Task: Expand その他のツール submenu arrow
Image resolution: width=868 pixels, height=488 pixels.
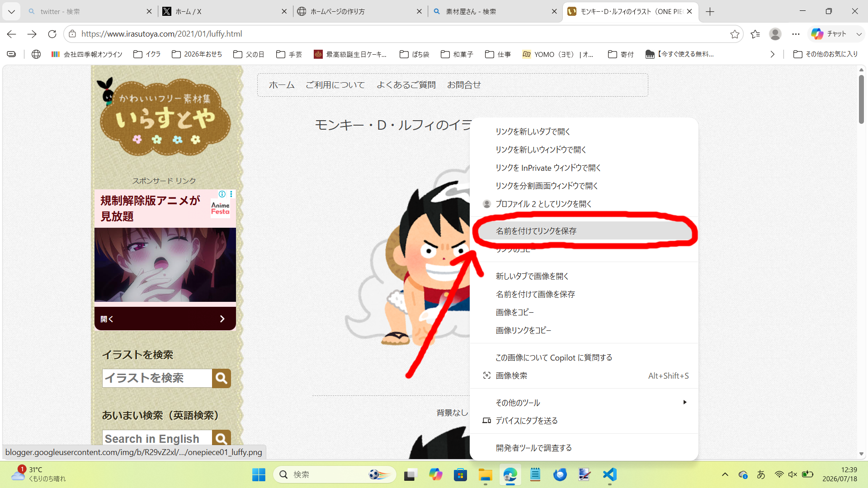Action: (x=685, y=402)
